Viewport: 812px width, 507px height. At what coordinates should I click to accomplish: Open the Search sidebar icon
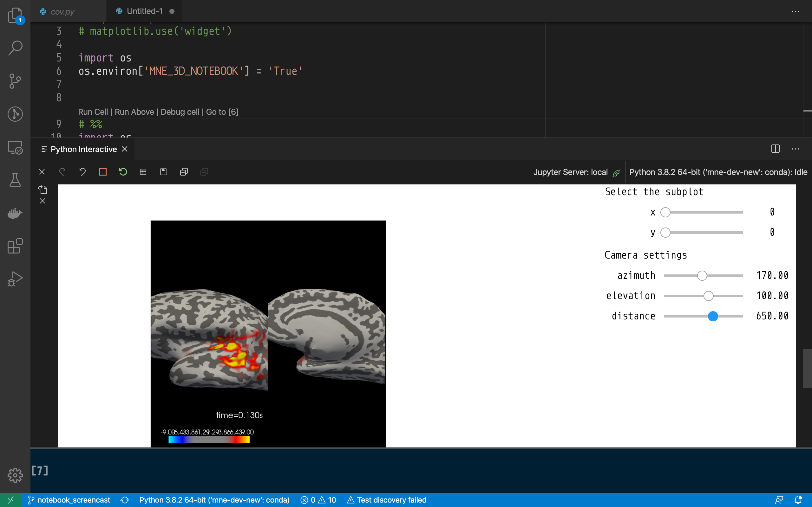(15, 48)
